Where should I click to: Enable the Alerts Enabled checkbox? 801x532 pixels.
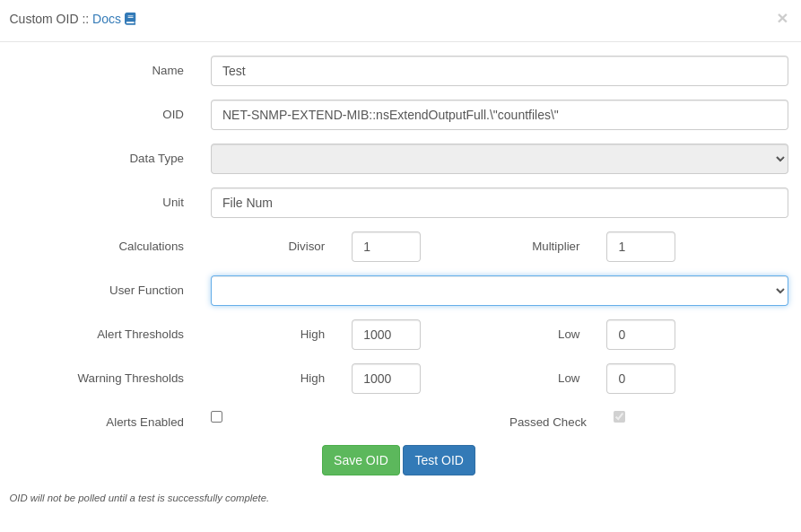pyautogui.click(x=216, y=417)
